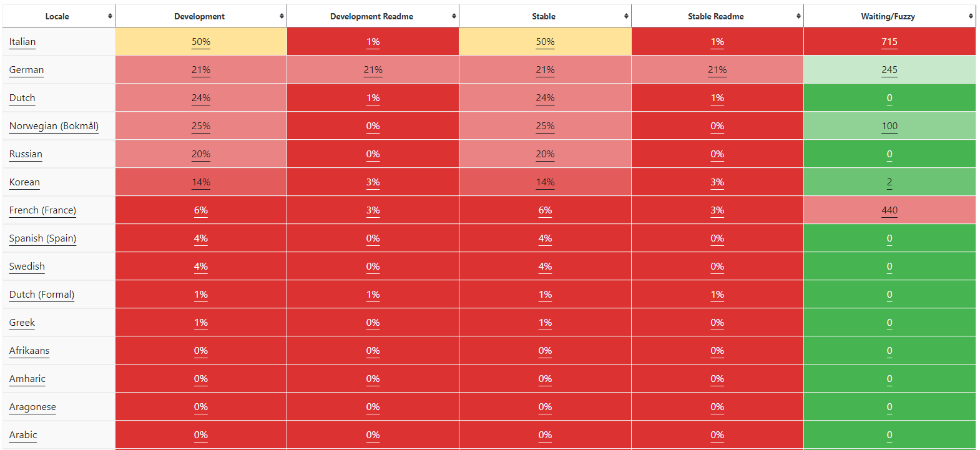The height and width of the screenshot is (450, 980).
Task: Open Italian Development 50% link
Action: click(201, 42)
